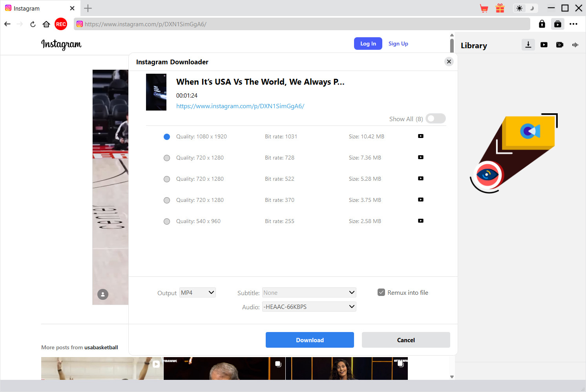Open the video post URL link

click(x=240, y=106)
